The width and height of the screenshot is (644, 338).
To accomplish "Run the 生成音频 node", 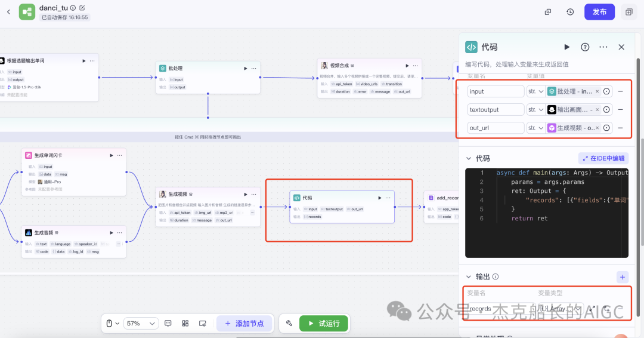I will point(112,233).
